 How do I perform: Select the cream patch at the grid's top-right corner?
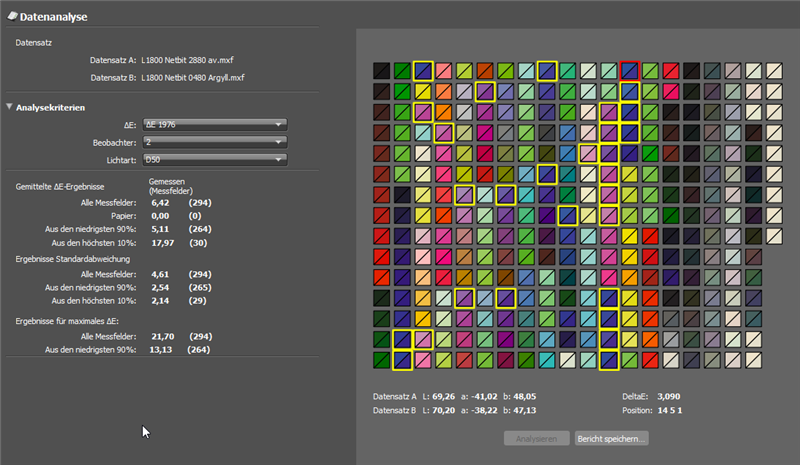[775, 70]
